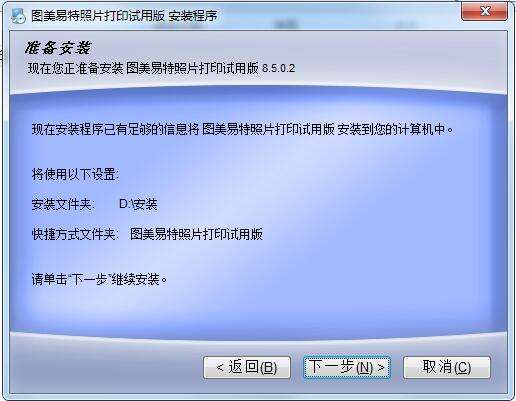Click the shortcut folder name 图美易特照片打印试用版
516x401 pixels.
(196, 234)
